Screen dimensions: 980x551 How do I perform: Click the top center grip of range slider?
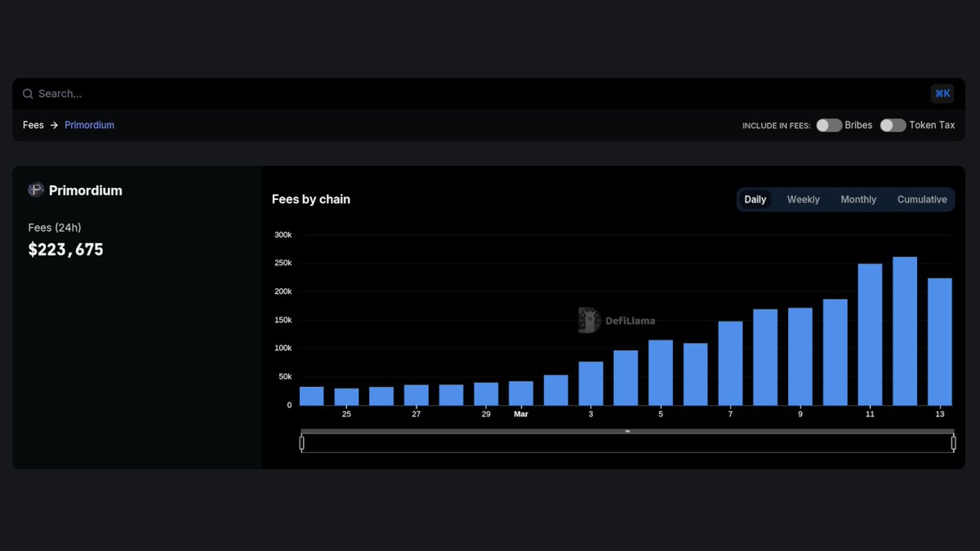[627, 431]
